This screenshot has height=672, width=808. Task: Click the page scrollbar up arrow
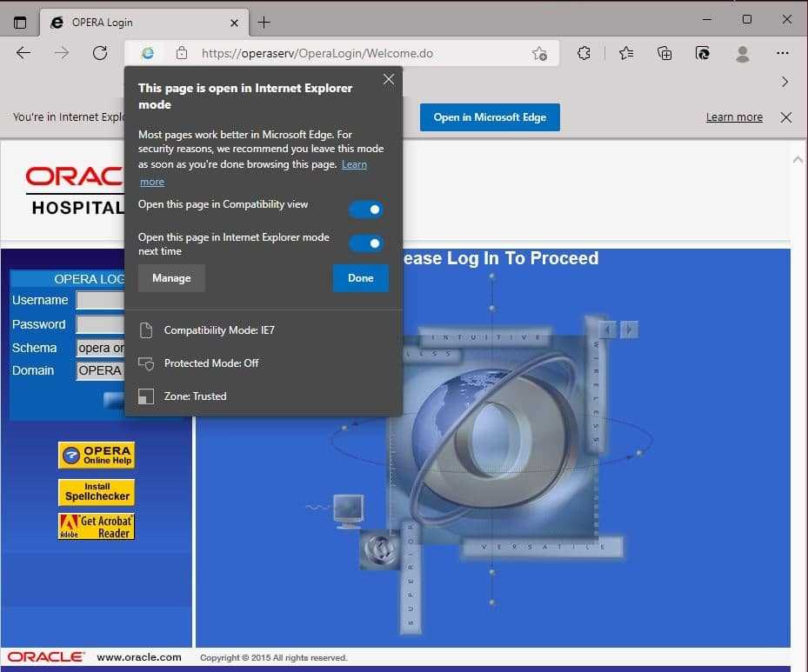click(x=798, y=160)
